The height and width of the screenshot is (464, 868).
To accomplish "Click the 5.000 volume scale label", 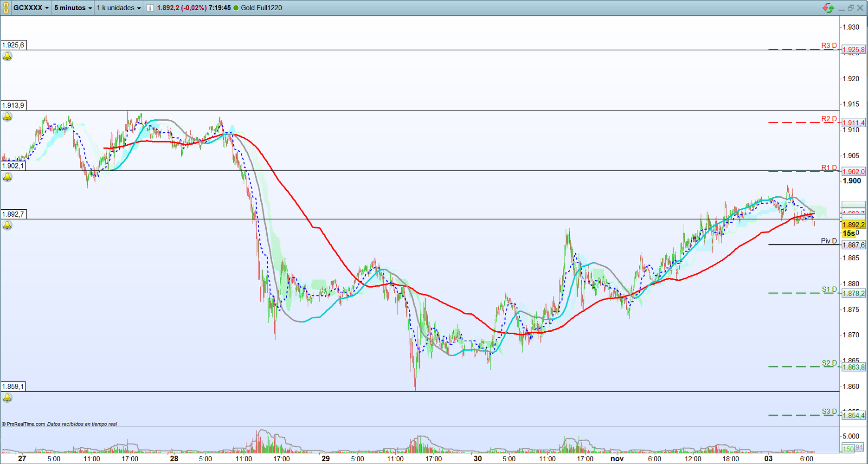I will [x=851, y=436].
